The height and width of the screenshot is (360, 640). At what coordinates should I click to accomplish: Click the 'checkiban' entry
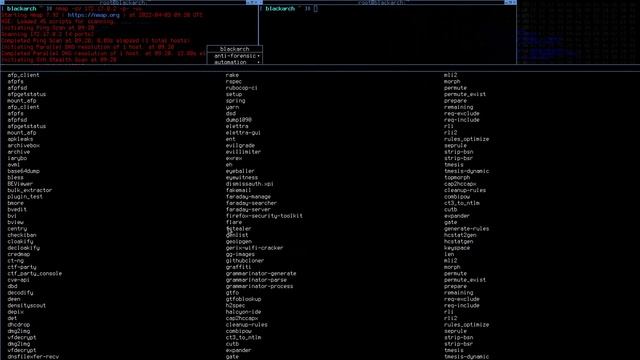[x=22, y=235]
